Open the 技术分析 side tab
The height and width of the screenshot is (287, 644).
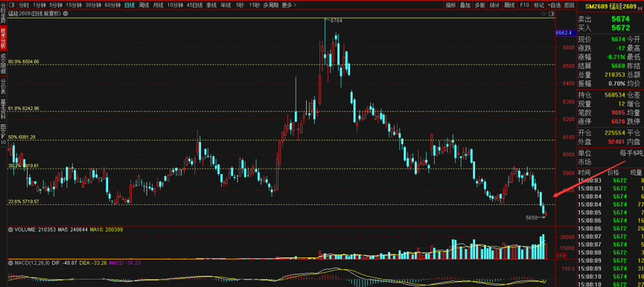3,39
